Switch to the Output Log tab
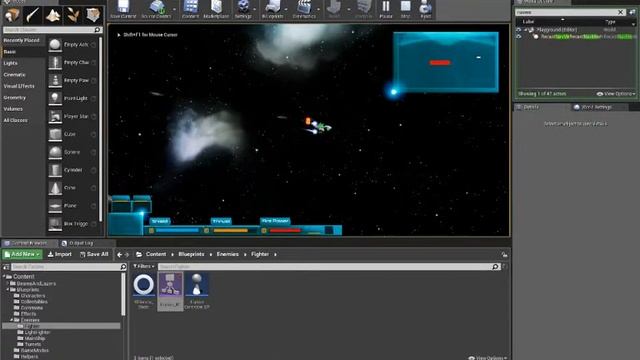This screenshot has width=640, height=360. (x=78, y=243)
